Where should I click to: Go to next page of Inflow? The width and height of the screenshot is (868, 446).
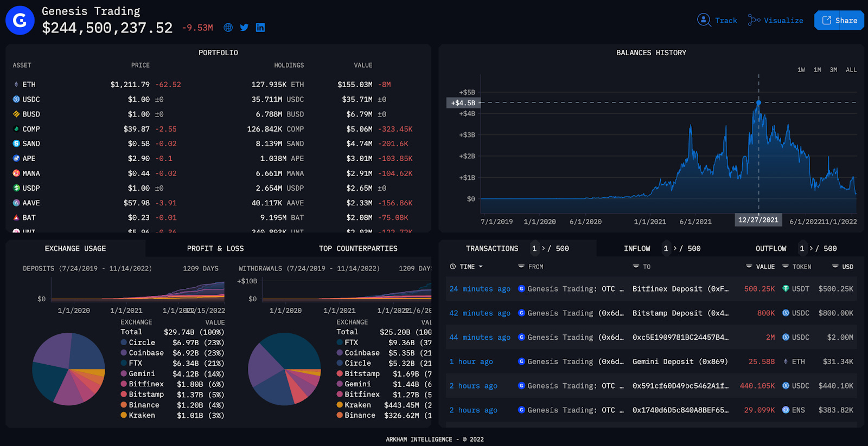pyautogui.click(x=675, y=248)
